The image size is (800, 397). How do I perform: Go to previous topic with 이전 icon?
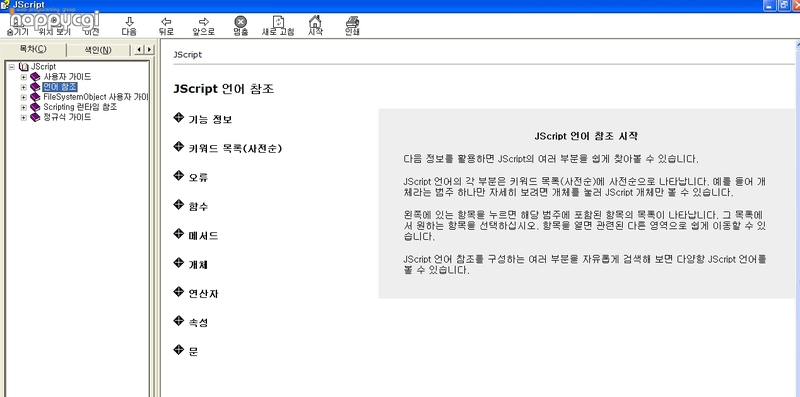click(x=92, y=26)
